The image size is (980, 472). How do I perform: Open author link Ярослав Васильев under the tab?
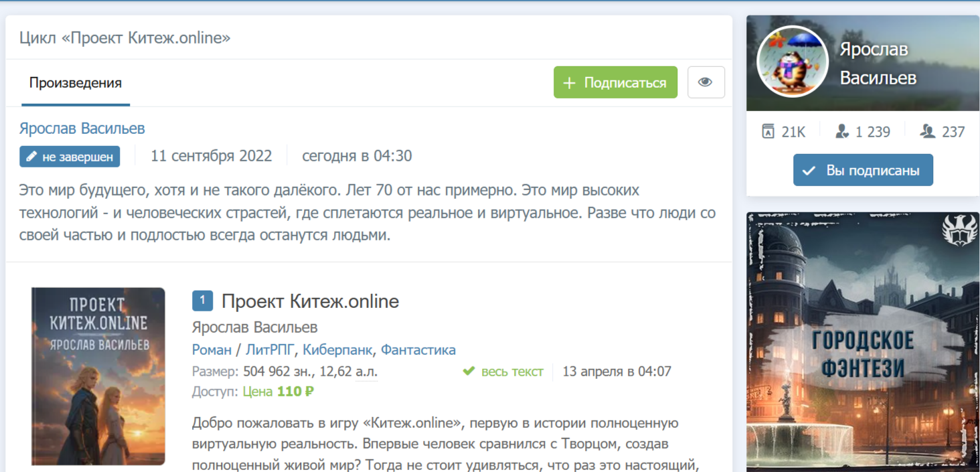point(82,128)
